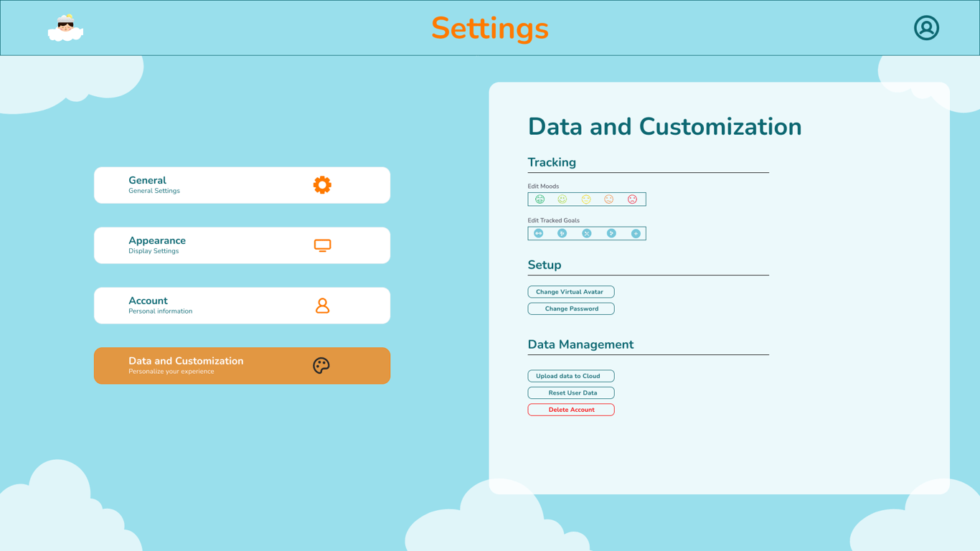Add a new tracked goal with plus icon
Image resolution: width=980 pixels, height=551 pixels.
tap(636, 233)
